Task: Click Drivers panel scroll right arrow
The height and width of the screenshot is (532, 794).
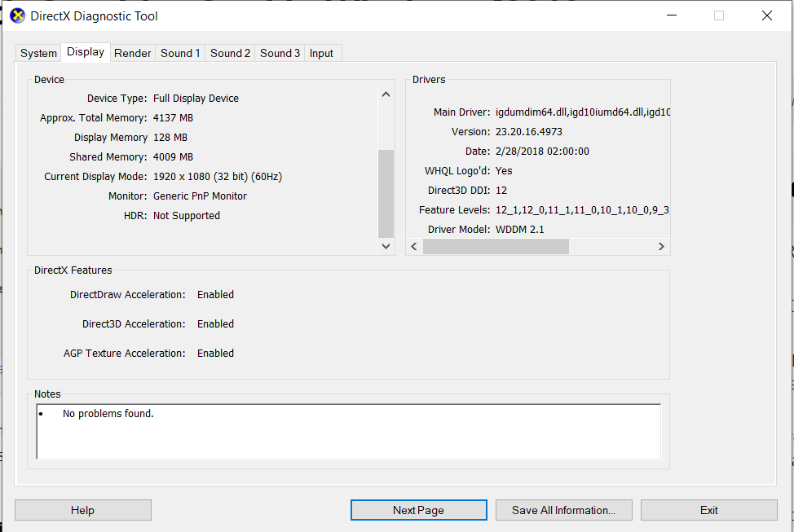Action: click(661, 247)
